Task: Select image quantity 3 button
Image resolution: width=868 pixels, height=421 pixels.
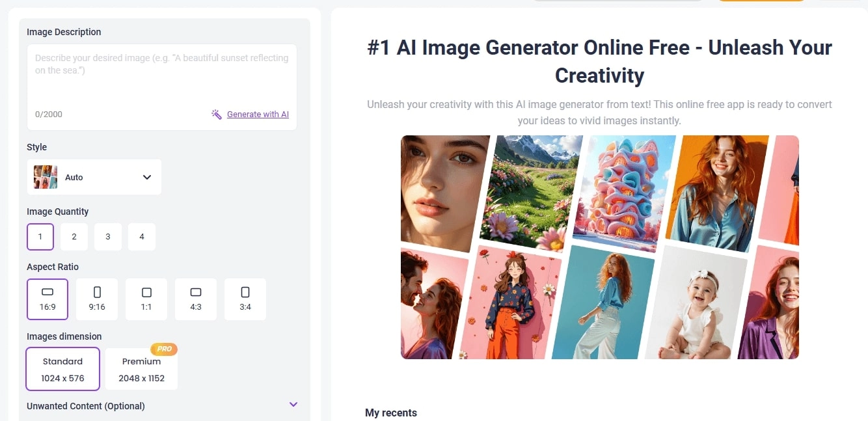Action: (107, 236)
